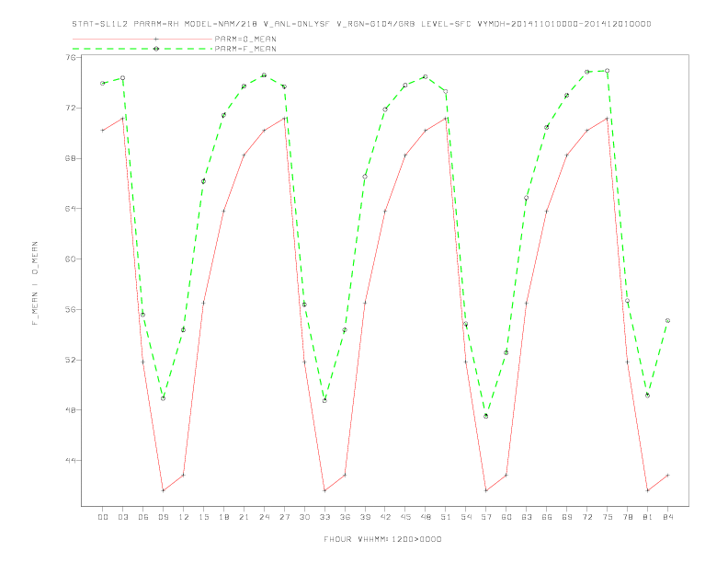728x563 pixels.
Task: Click the x-axis forecast hour label 54
Action: point(466,517)
